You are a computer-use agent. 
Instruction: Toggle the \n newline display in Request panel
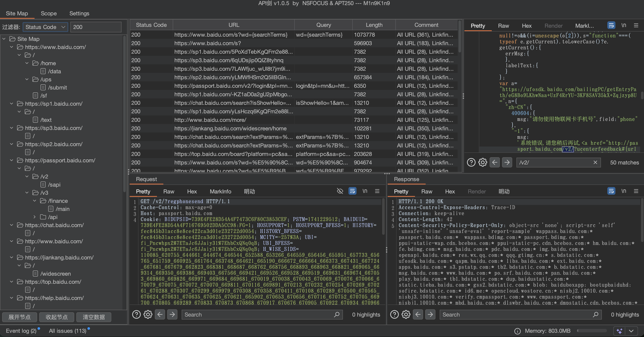(365, 191)
